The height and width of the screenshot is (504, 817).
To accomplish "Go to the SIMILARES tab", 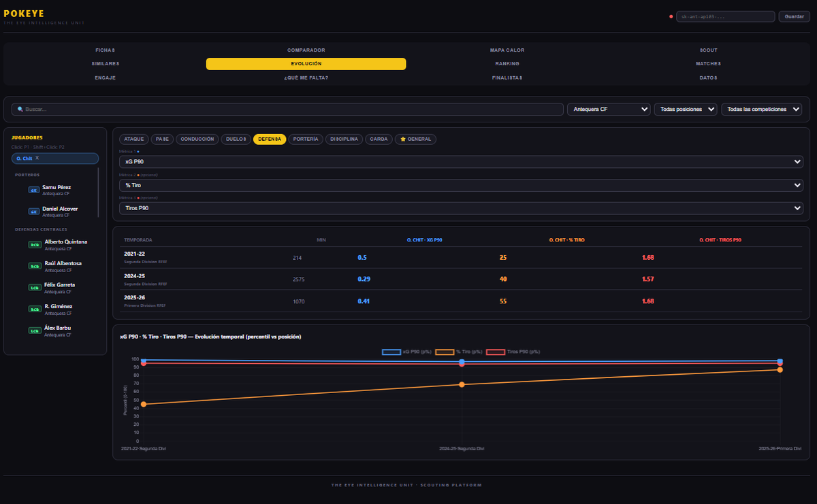I will point(105,64).
